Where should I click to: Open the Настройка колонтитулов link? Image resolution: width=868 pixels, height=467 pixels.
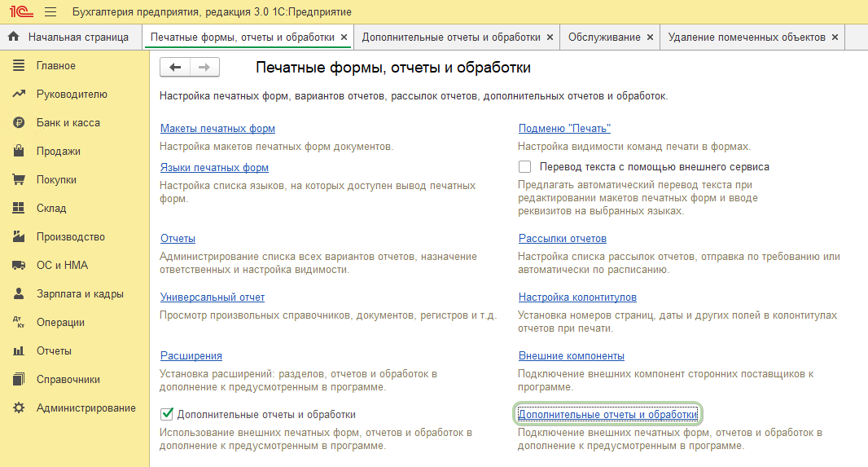tap(577, 297)
